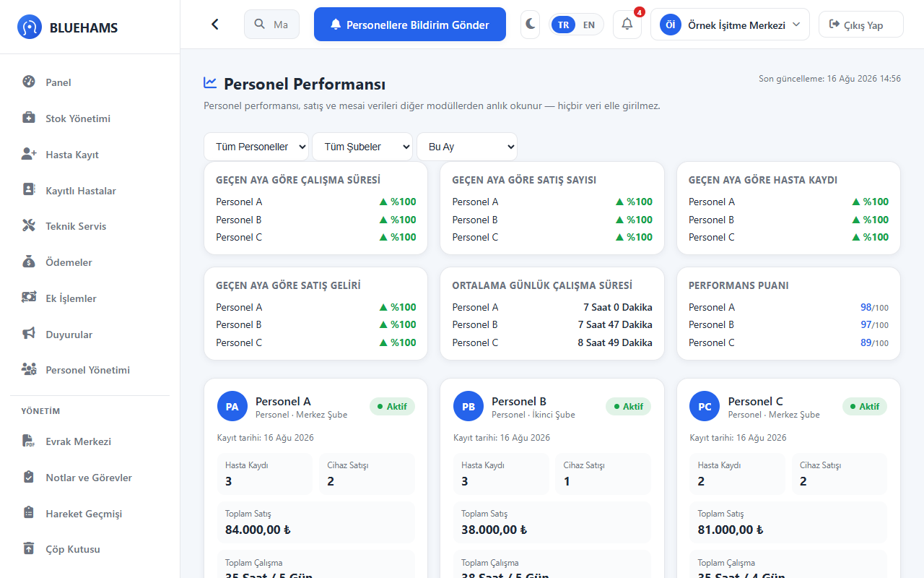The height and width of the screenshot is (578, 924).
Task: Open Tüm Personeller filter dropdown
Action: click(x=256, y=147)
